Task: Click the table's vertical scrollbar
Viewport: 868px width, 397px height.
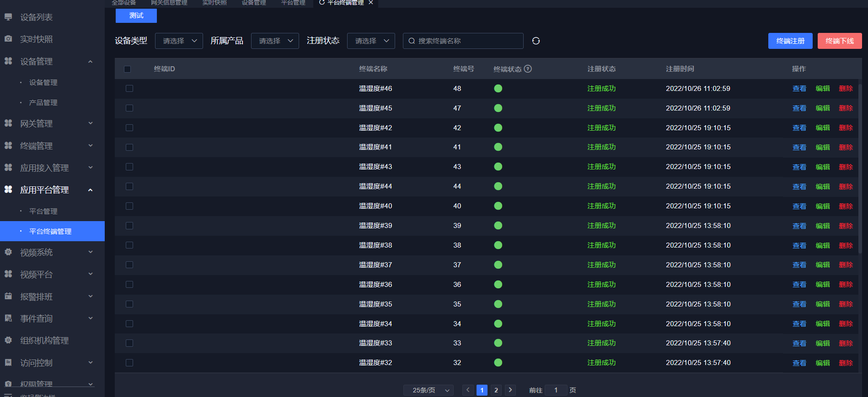Action: tap(860, 169)
